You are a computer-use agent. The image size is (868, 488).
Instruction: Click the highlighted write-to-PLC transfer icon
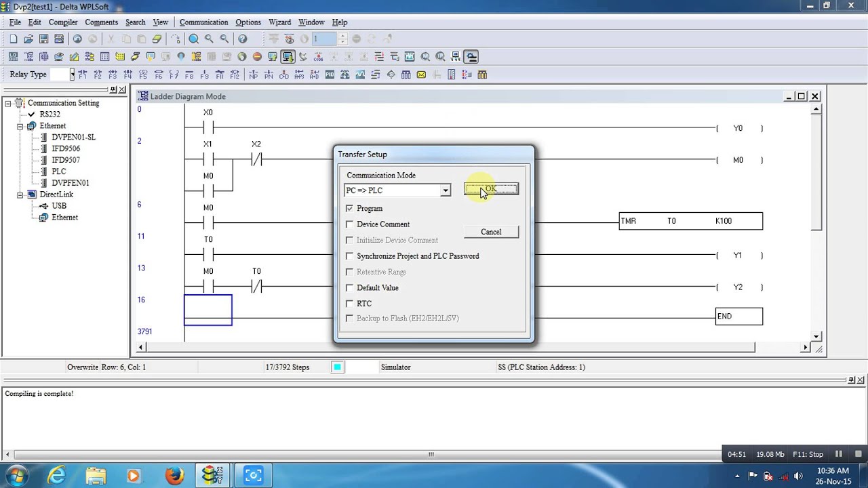coord(288,57)
